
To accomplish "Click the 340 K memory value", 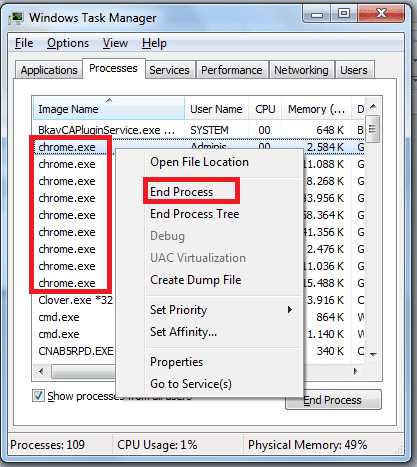I will (330, 351).
